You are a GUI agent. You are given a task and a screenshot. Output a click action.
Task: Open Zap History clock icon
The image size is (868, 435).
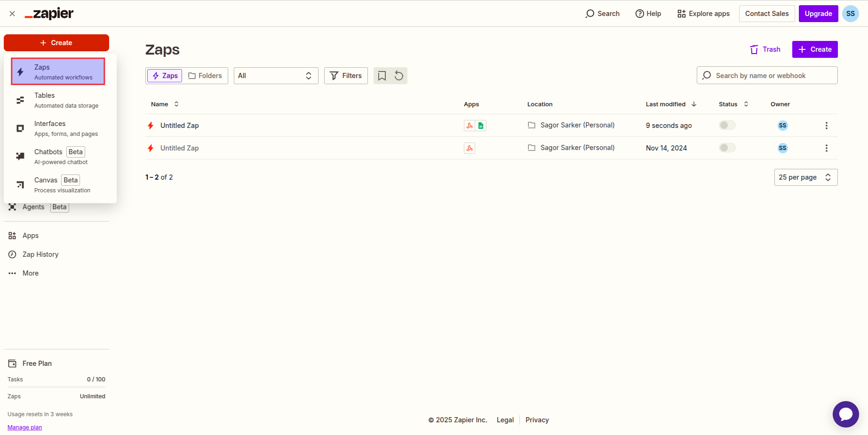tap(12, 254)
